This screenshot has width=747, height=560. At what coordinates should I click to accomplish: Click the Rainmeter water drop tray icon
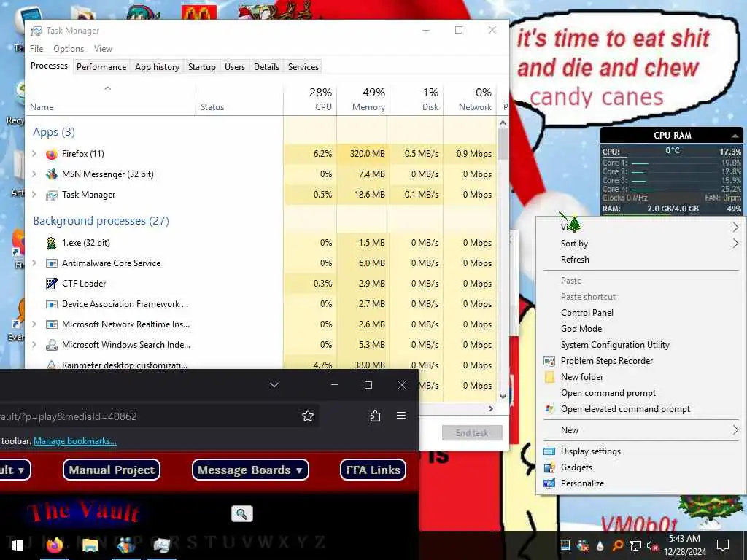click(600, 545)
